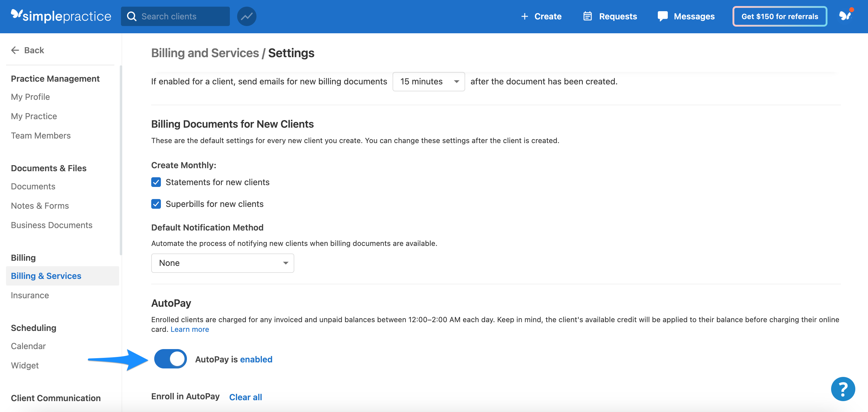Toggle the AutoPay enabled switch

pos(171,359)
